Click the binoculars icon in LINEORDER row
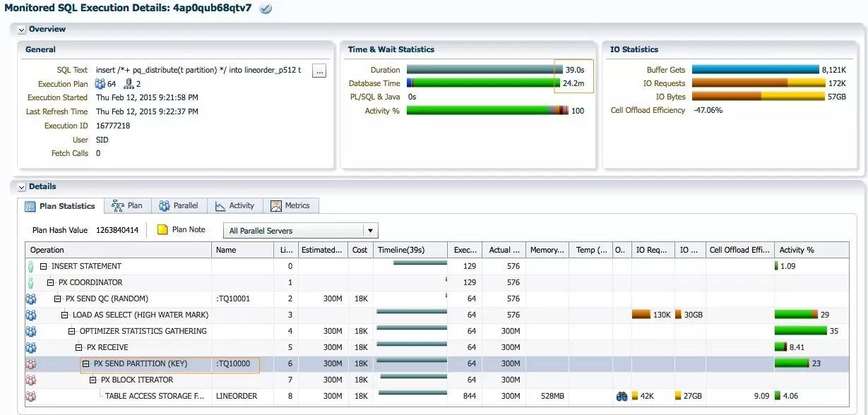The height and width of the screenshot is (415, 868). [622, 397]
